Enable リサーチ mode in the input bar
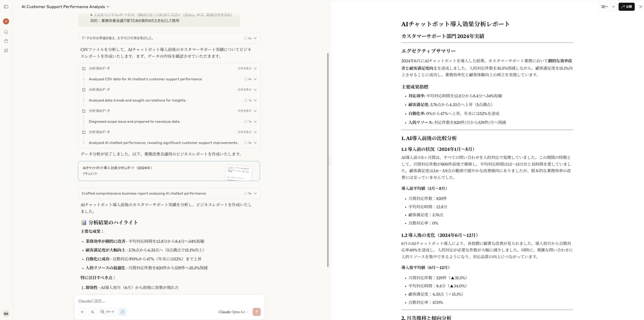This screenshot has height=320, width=644. pos(107,312)
